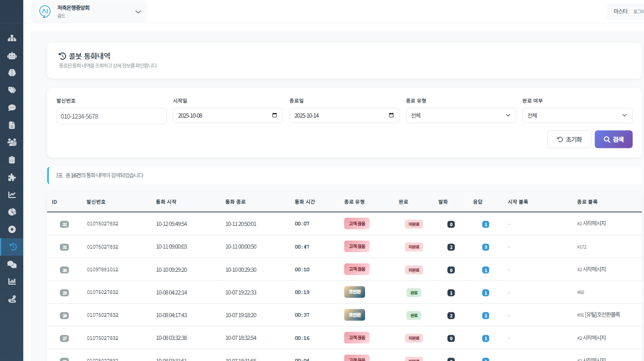Click the bar chart sidebar icon
This screenshot has width=644, height=361.
click(12, 281)
